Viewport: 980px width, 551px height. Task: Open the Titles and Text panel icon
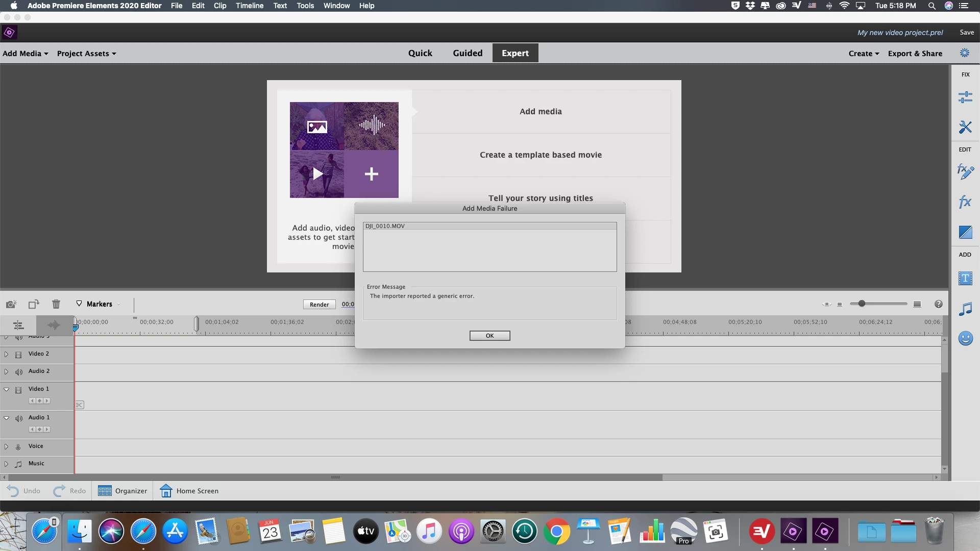(965, 279)
